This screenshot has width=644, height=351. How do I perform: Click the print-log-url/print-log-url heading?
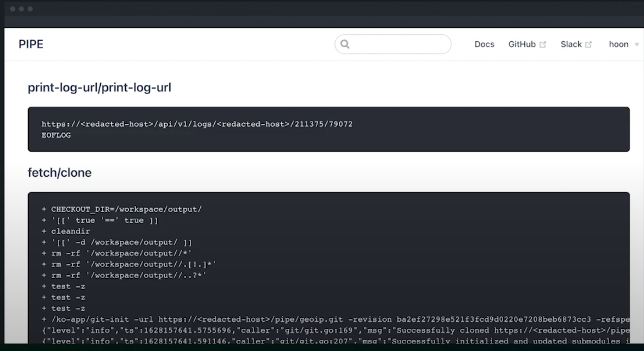pos(100,88)
